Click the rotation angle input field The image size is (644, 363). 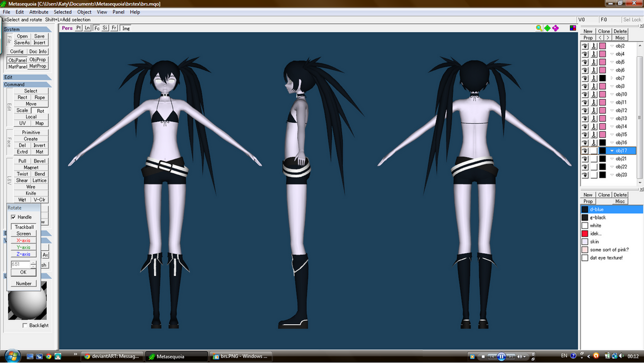tap(21, 264)
